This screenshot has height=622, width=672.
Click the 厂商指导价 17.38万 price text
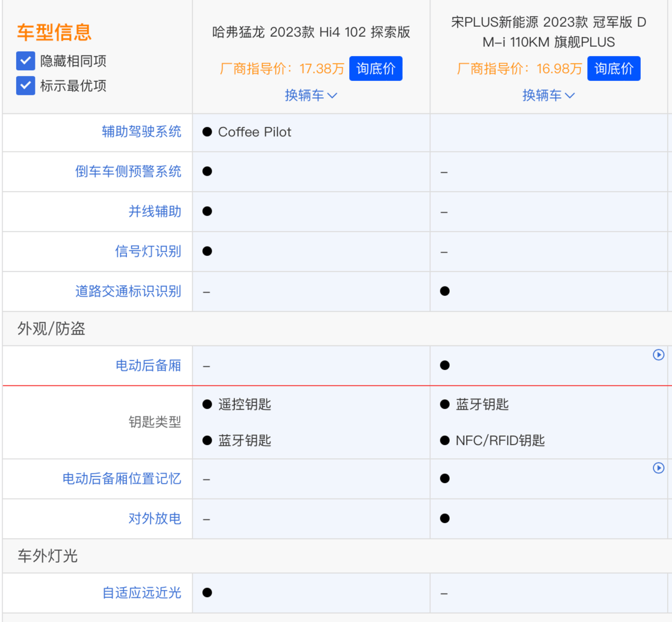coord(282,68)
